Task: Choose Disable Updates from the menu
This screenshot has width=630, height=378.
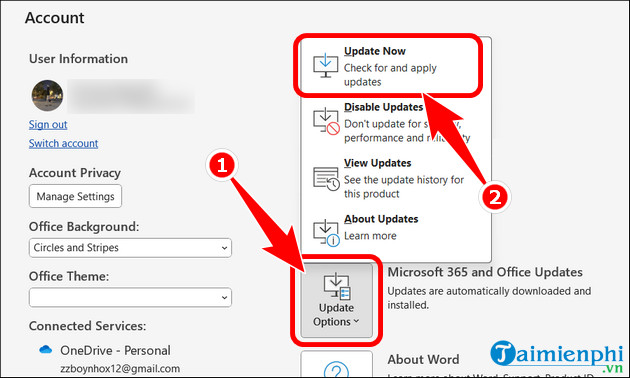Action: pyautogui.click(x=396, y=122)
